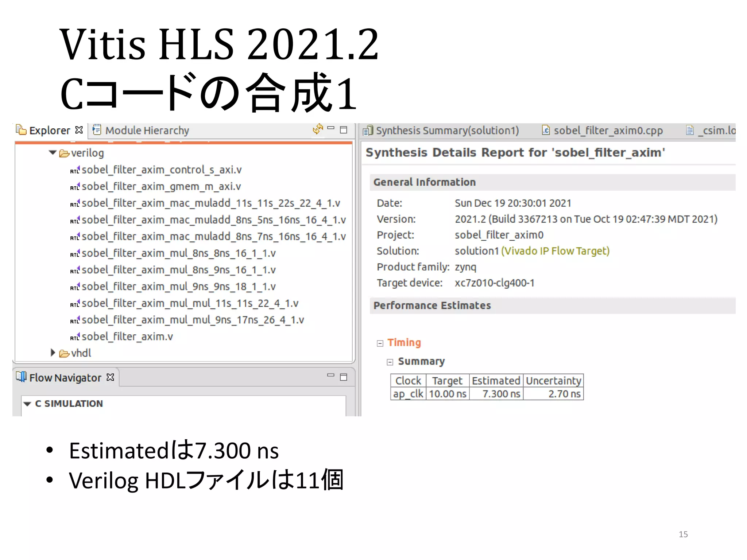
Task: Click the zynq product family value
Action: pos(465,267)
